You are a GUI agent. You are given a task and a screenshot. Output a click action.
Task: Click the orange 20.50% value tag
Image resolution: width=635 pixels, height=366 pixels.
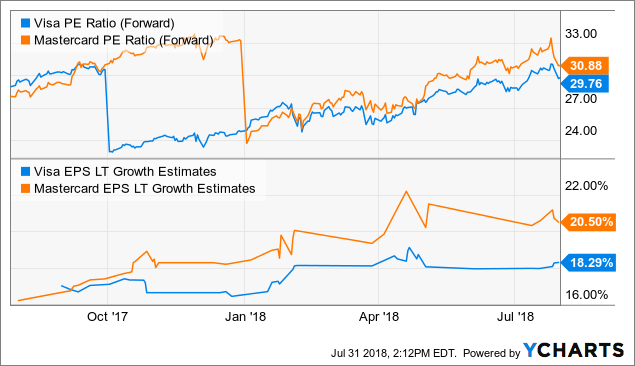pos(588,222)
